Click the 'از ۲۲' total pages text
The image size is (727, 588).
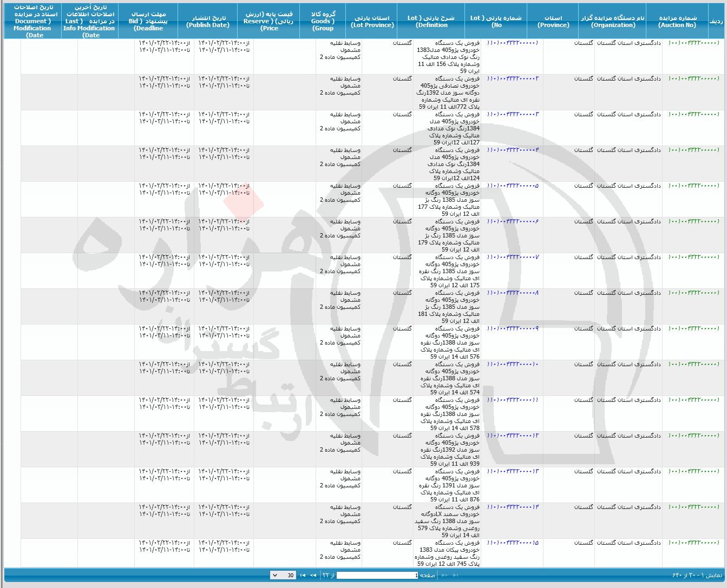[x=329, y=575]
